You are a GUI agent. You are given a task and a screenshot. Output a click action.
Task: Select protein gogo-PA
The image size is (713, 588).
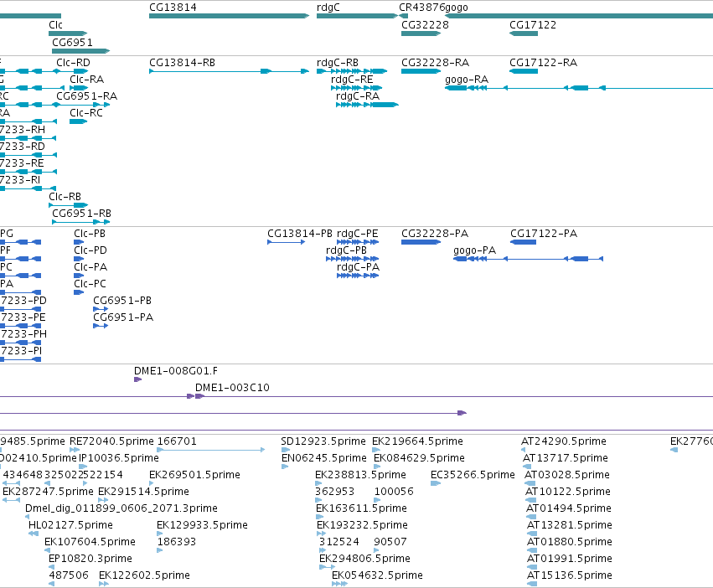point(529,259)
